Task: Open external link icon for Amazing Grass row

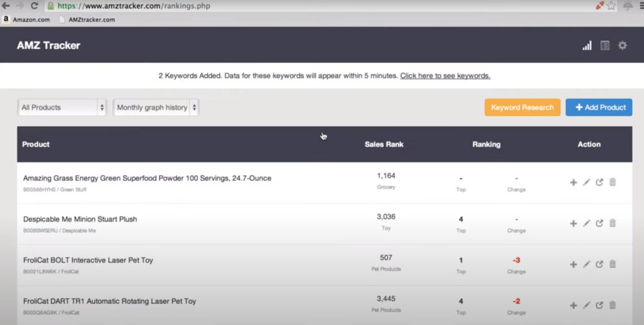Action: 600,182
